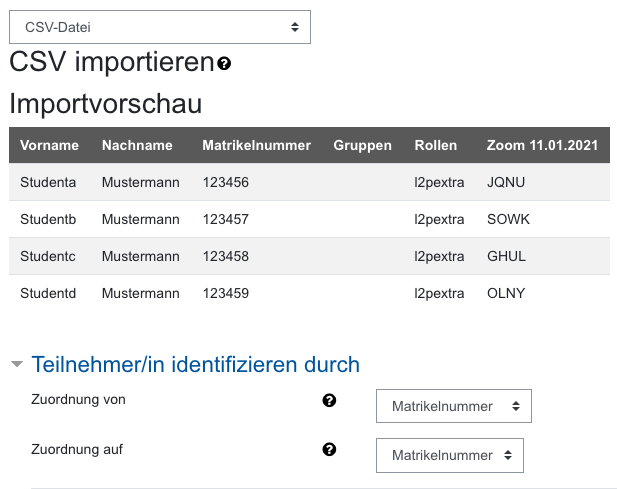617x489 pixels.
Task: Click the Gruppen column header
Action: pos(362,146)
